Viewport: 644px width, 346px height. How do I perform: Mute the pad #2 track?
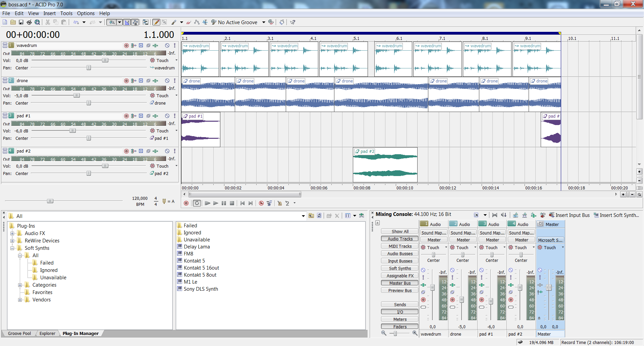[x=167, y=151]
